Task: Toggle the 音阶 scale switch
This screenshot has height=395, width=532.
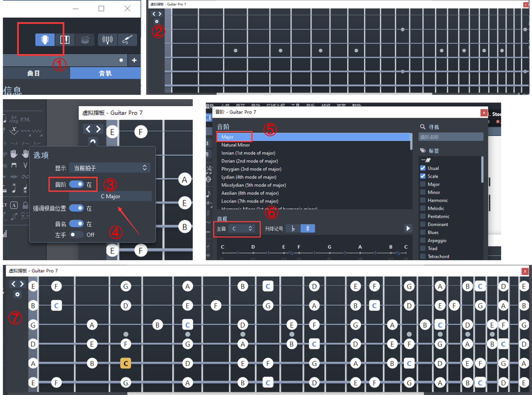Action: 76,184
